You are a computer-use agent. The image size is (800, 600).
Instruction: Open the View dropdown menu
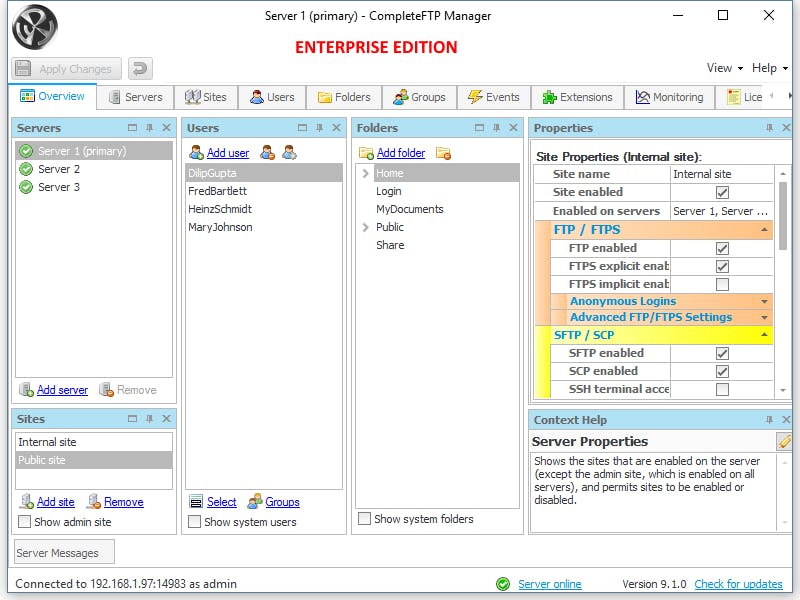724,68
